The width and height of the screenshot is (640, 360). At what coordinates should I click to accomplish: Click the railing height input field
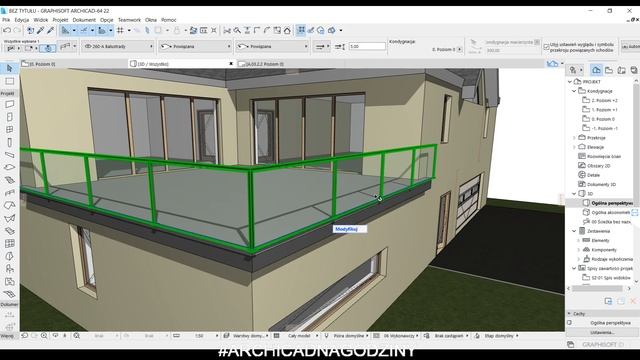tap(367, 47)
